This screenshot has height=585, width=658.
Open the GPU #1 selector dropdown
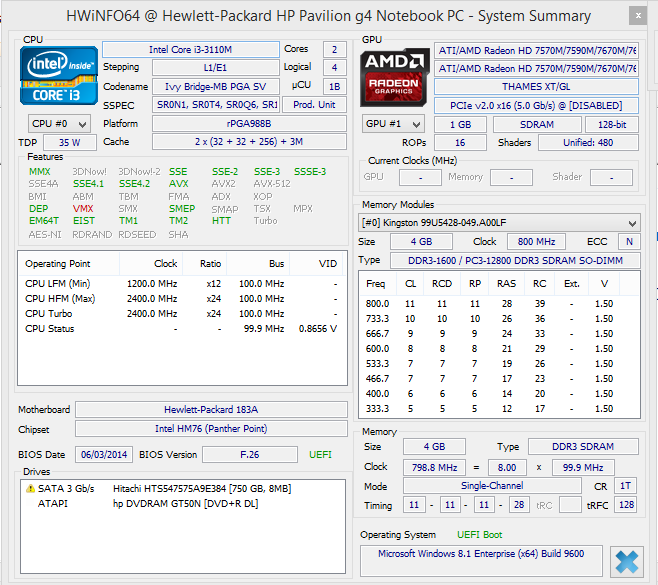point(393,124)
